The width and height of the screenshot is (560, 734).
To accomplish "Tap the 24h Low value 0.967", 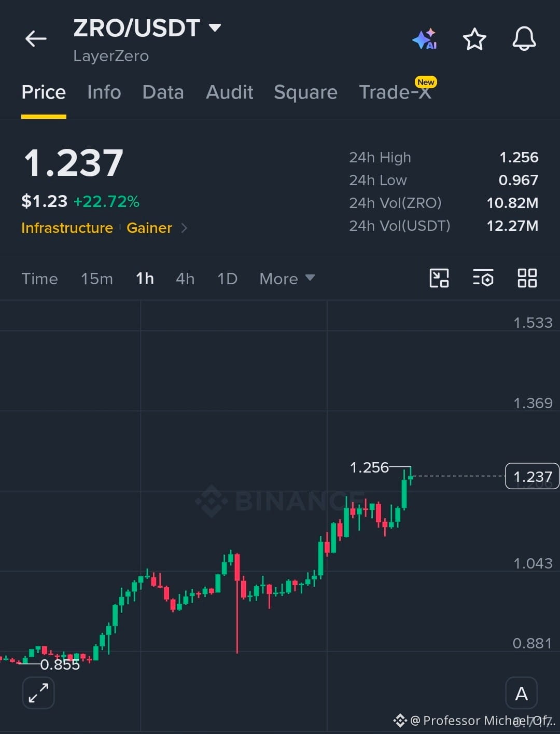I will 519,180.
